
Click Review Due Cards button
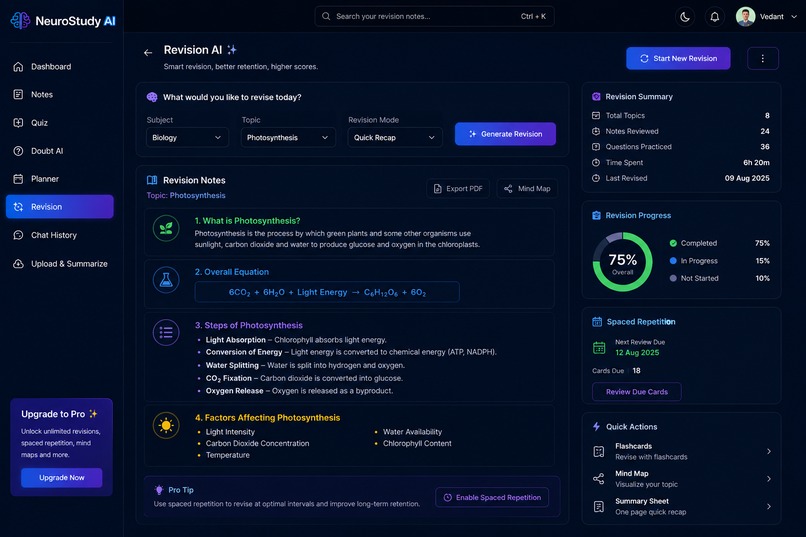[637, 392]
